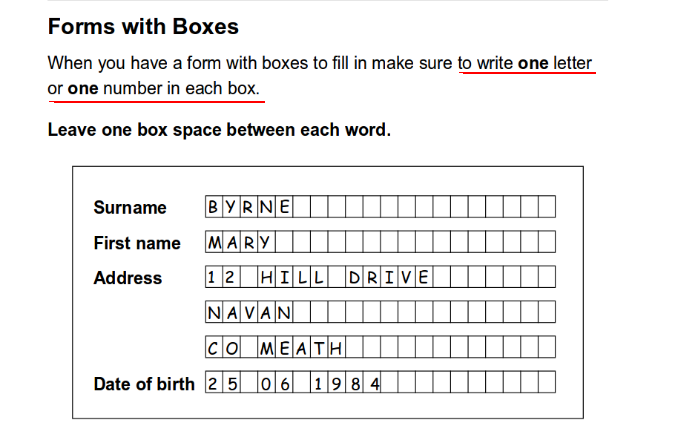Click the underlined phrase "to write one letter"

[526, 63]
